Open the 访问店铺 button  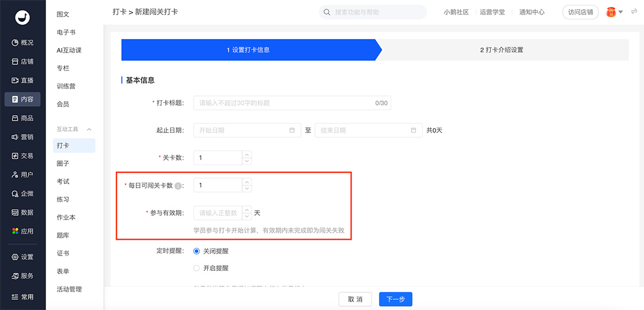(580, 12)
